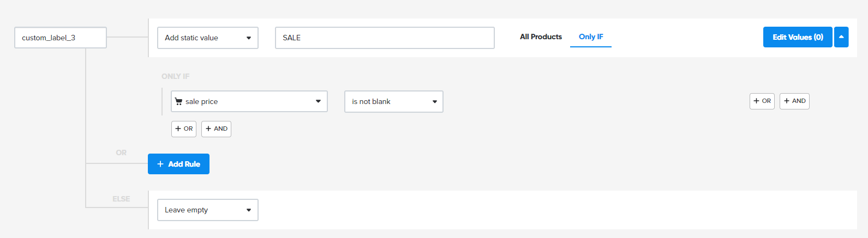Screen dimensions: 868x238
Task: Click the caret arrow on Add static value
Action: click(x=249, y=38)
